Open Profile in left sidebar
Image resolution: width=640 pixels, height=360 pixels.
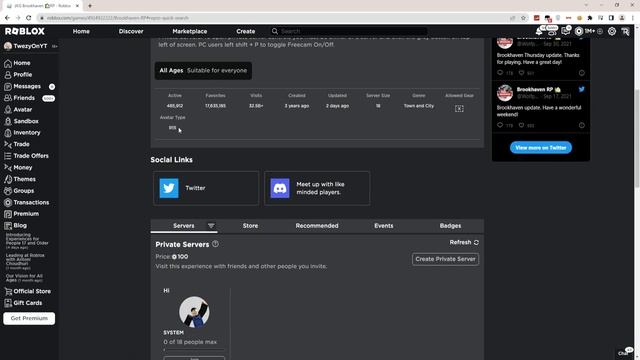point(18,75)
